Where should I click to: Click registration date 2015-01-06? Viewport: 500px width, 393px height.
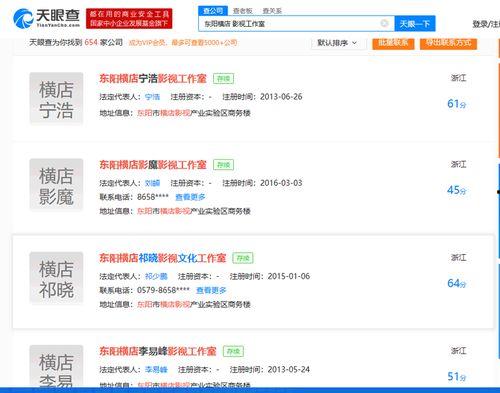pyautogui.click(x=289, y=276)
